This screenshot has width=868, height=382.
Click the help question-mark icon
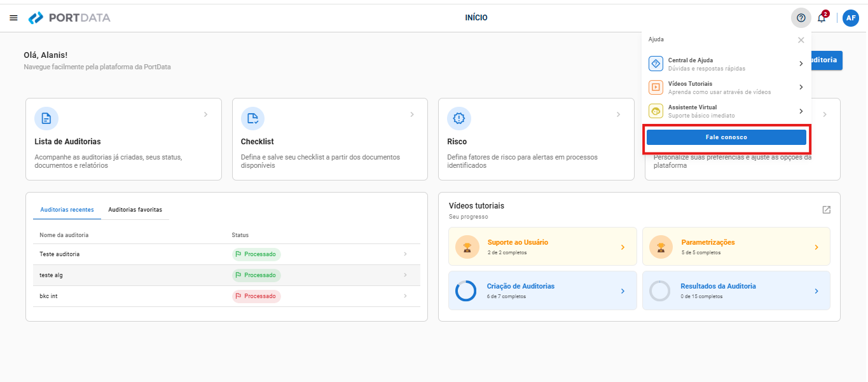[x=801, y=18]
